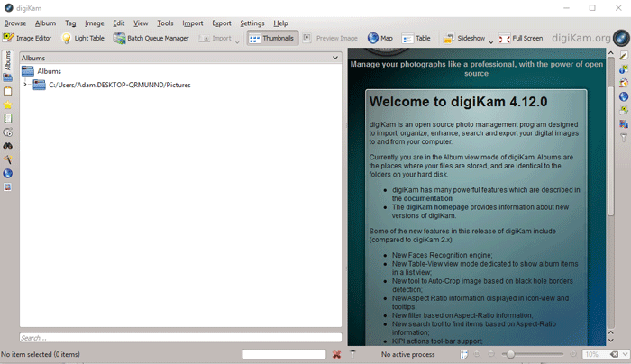Click the status bar text filter field
Image resolution: width=631 pixels, height=364 pixels.
point(284,354)
